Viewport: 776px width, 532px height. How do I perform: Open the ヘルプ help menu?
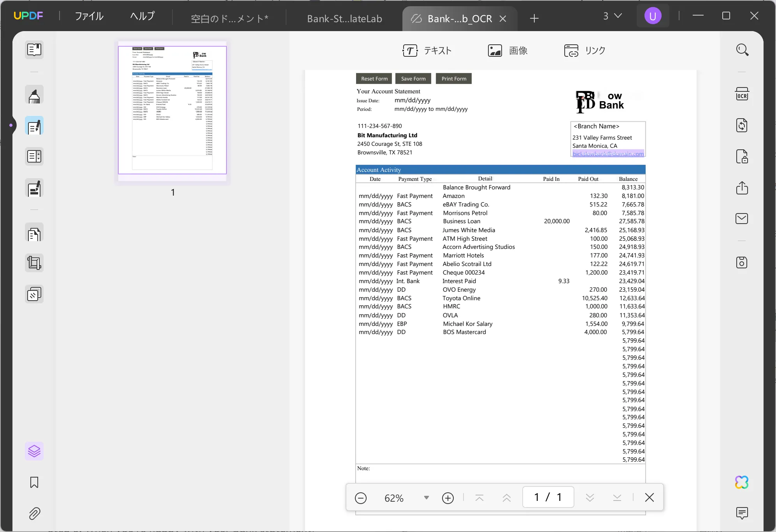point(142,15)
